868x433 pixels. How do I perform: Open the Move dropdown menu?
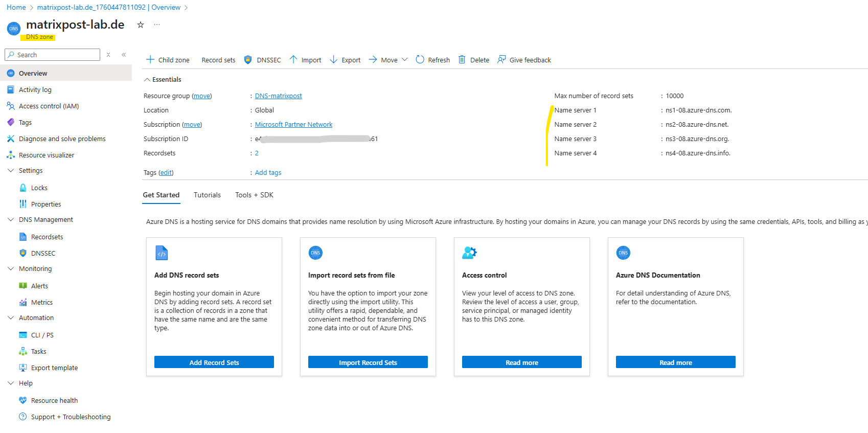[x=404, y=60]
